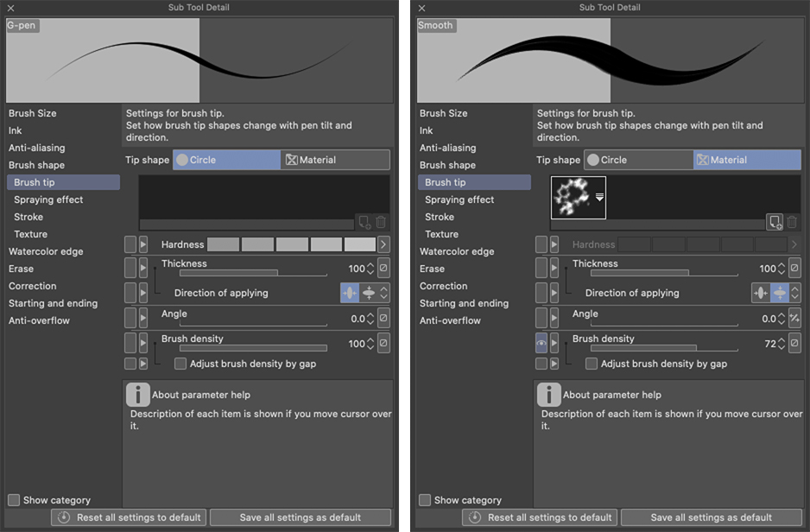Tick Show category checkbox in Smooth panel

pyautogui.click(x=425, y=500)
